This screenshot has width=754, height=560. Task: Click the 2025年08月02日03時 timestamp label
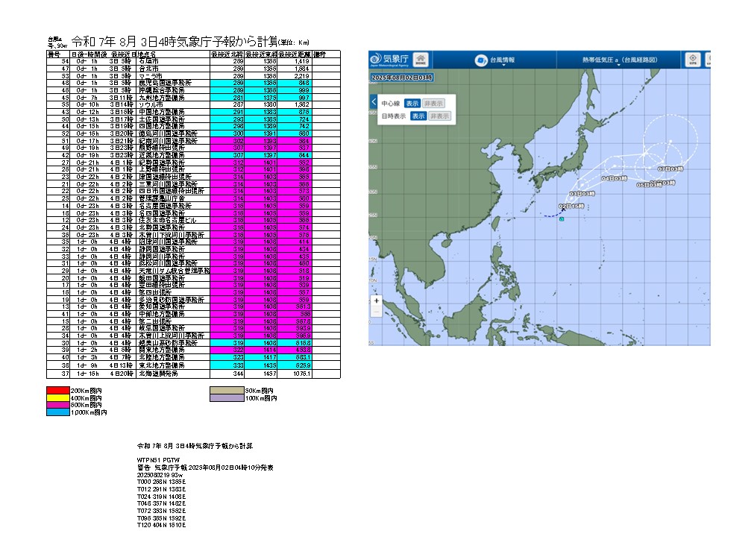401,78
